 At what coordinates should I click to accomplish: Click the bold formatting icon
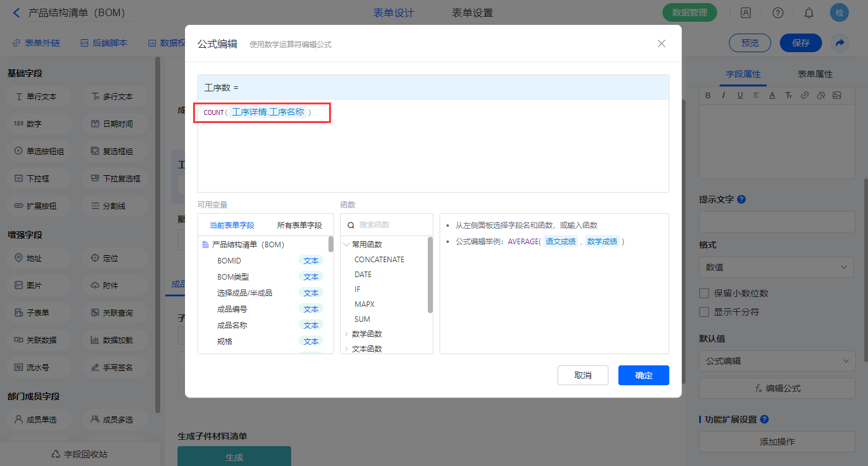coord(707,95)
